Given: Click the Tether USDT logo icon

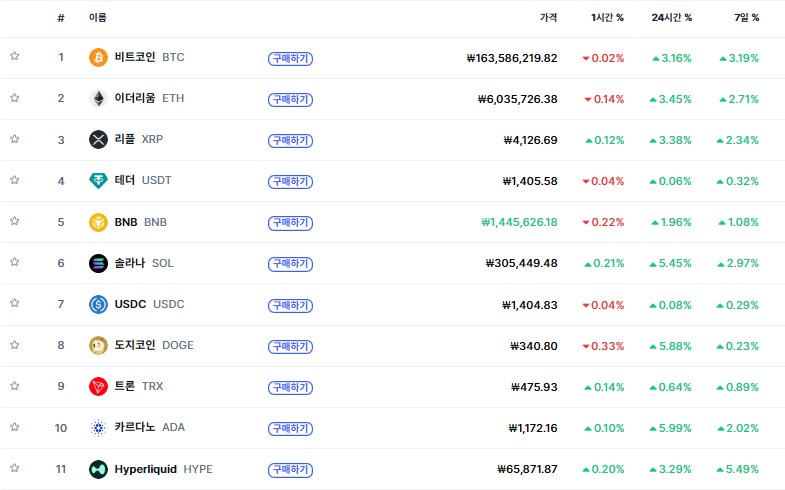Looking at the screenshot, I should coord(98,180).
